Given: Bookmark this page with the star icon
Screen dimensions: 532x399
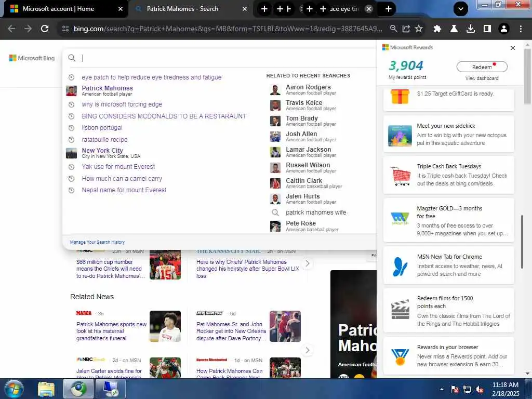Looking at the screenshot, I should (x=419, y=29).
